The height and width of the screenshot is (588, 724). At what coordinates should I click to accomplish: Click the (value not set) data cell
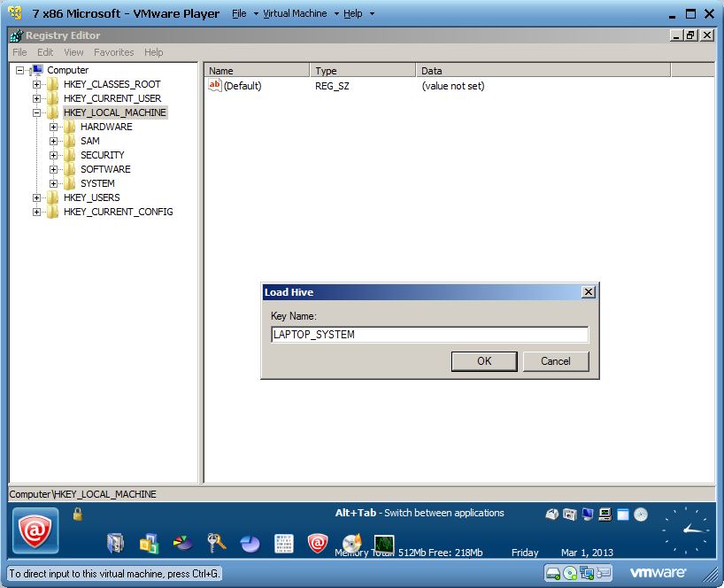(453, 86)
